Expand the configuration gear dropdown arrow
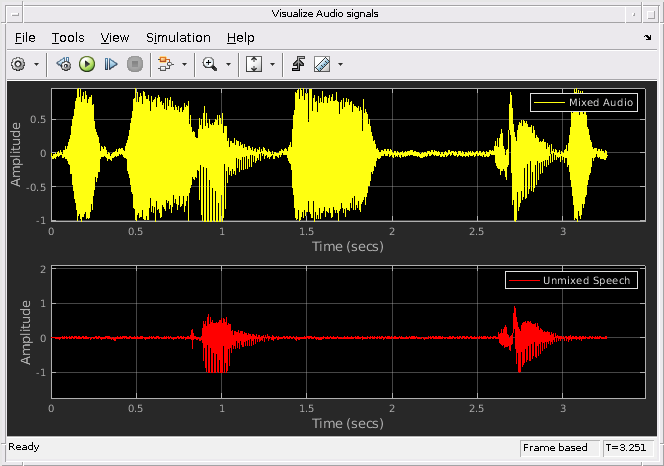The height and width of the screenshot is (466, 664). 36,64
